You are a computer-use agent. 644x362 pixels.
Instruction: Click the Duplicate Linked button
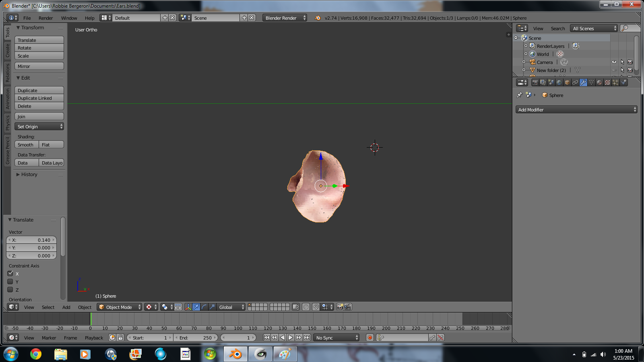click(39, 98)
